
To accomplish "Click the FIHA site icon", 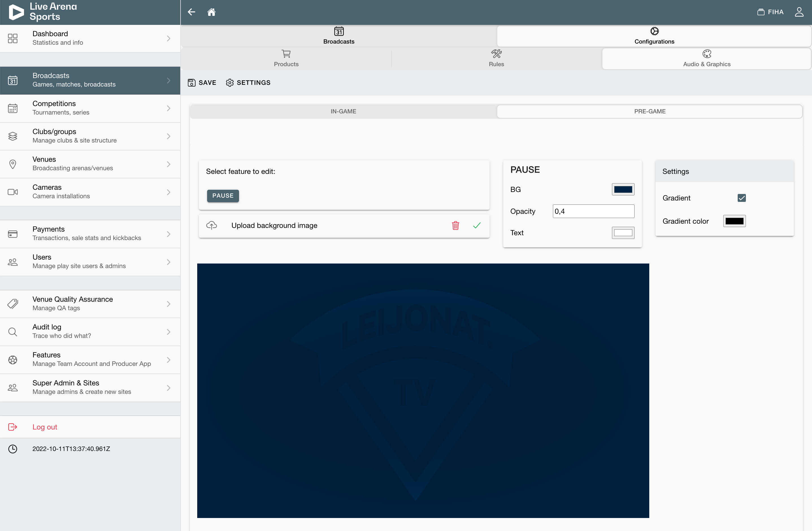I will point(761,12).
